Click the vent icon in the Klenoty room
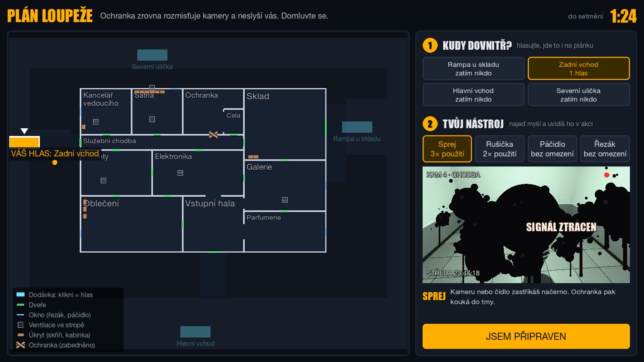 (103, 181)
